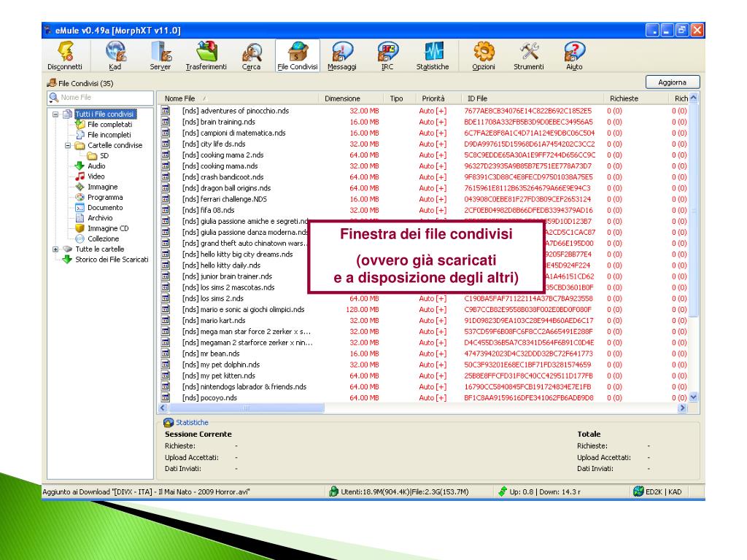The height and width of the screenshot is (560, 747).
Task: Filter by Audio category
Action: [x=96, y=166]
